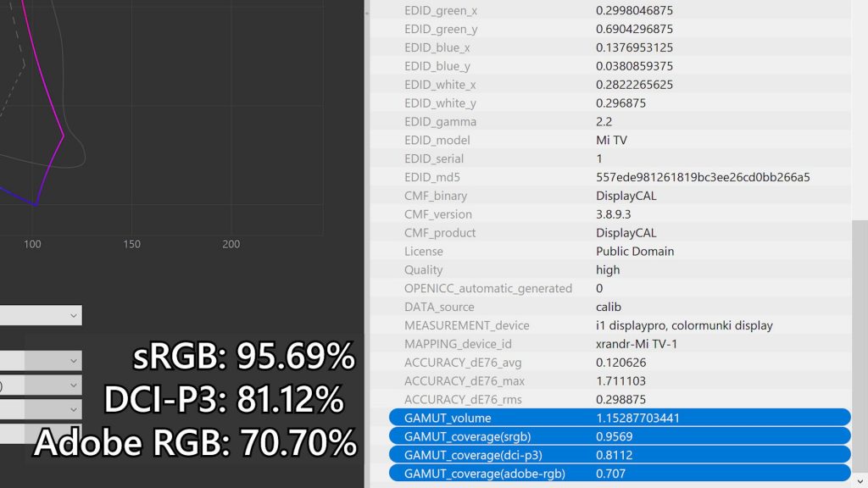The height and width of the screenshot is (488, 868).
Task: Click the 'i1 displaypro, colormunki display' value
Action: (x=684, y=325)
